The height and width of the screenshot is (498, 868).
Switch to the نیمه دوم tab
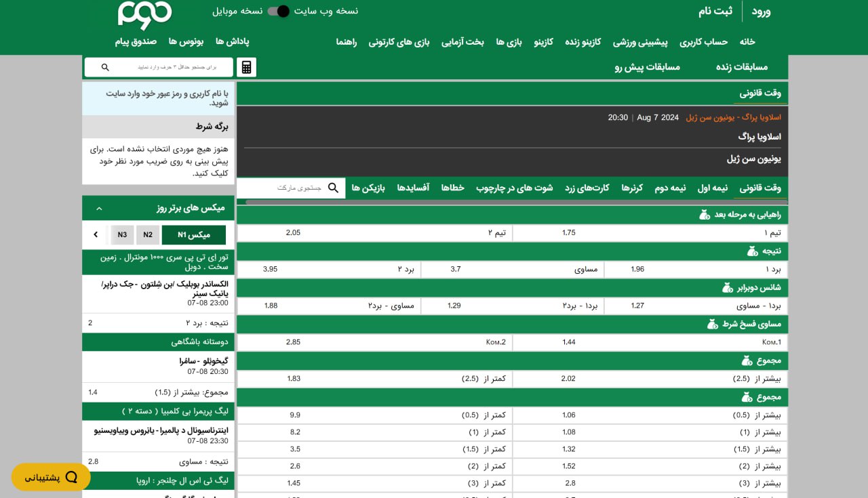tap(670, 188)
